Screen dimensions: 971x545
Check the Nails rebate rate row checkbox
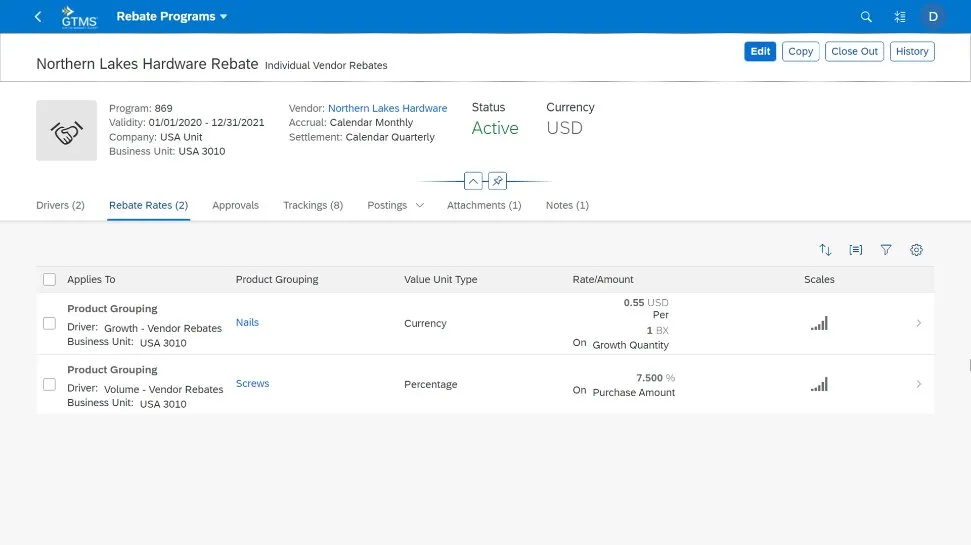point(50,323)
